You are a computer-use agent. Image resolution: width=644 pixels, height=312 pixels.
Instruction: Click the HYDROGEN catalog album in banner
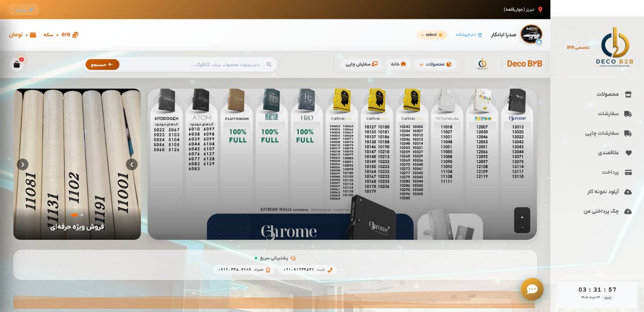(167, 100)
